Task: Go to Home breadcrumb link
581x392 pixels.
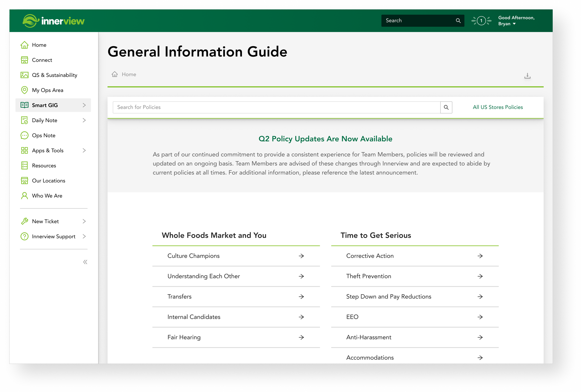Action: [129, 75]
